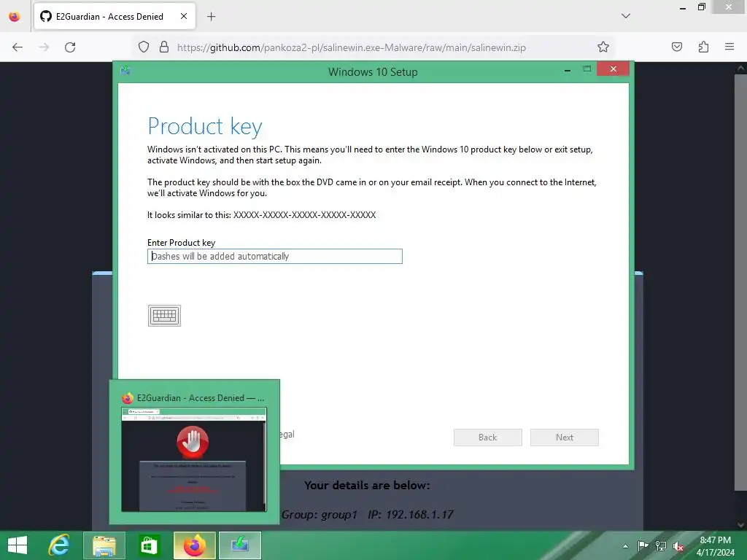Screen dimensions: 747x560
Task: Click the network status tray icon
Action: click(x=661, y=545)
